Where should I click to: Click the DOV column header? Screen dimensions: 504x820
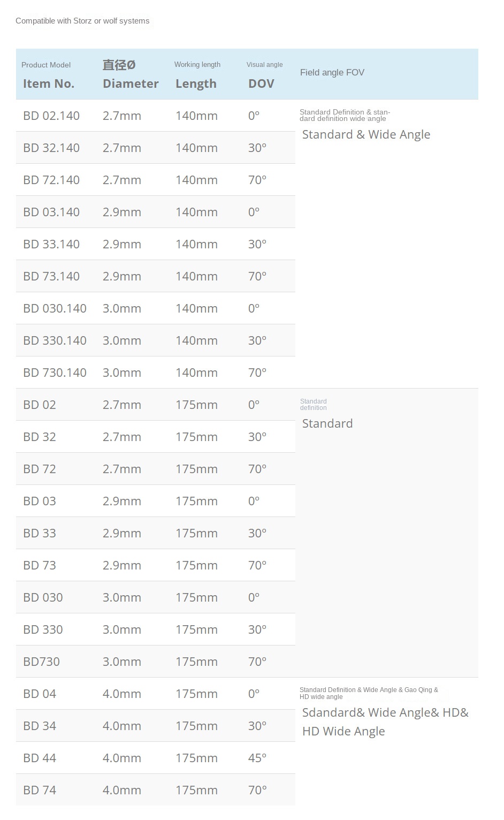pos(261,83)
